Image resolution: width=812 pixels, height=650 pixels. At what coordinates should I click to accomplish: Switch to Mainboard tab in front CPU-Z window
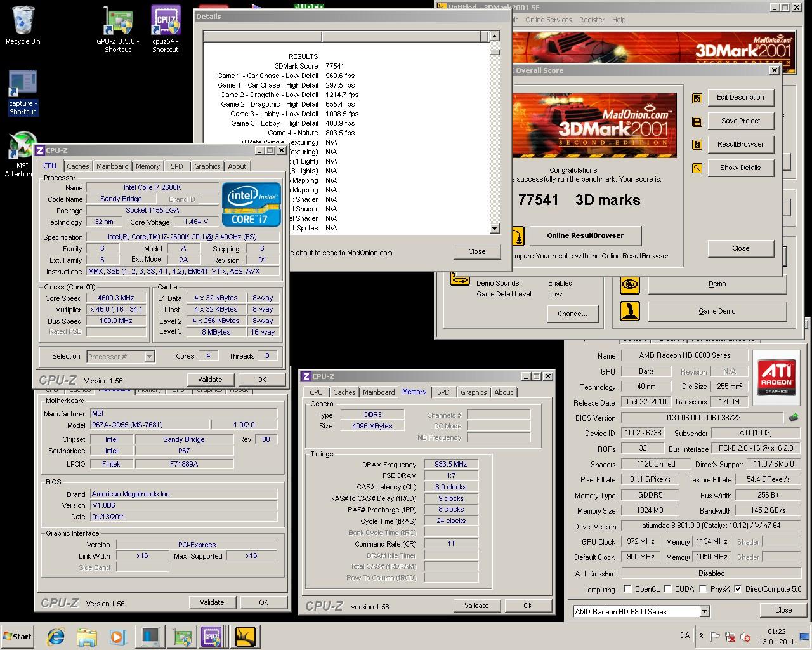coord(112,166)
